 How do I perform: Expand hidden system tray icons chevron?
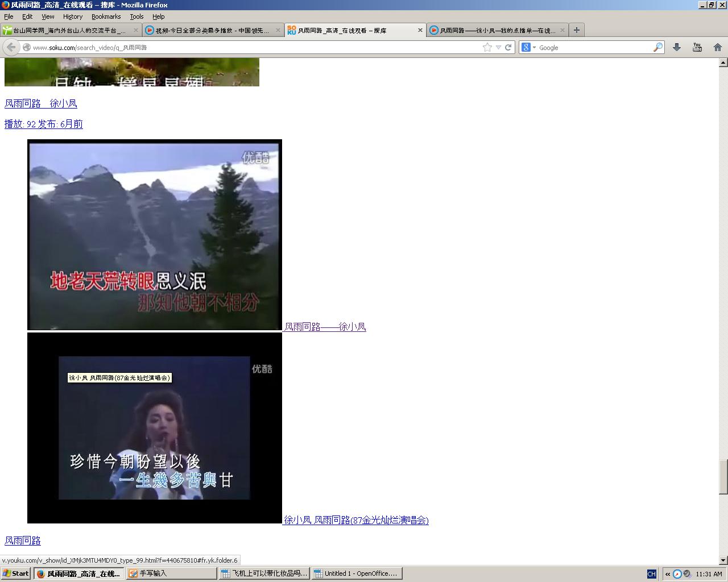tap(668, 574)
